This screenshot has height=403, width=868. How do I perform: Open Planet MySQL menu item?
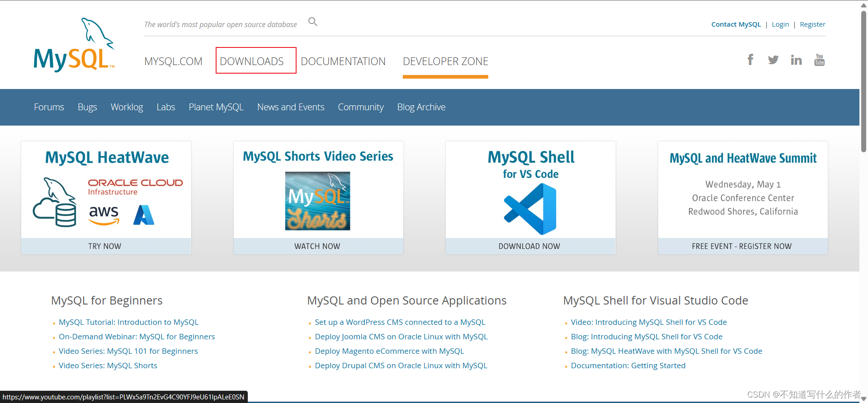click(x=216, y=107)
